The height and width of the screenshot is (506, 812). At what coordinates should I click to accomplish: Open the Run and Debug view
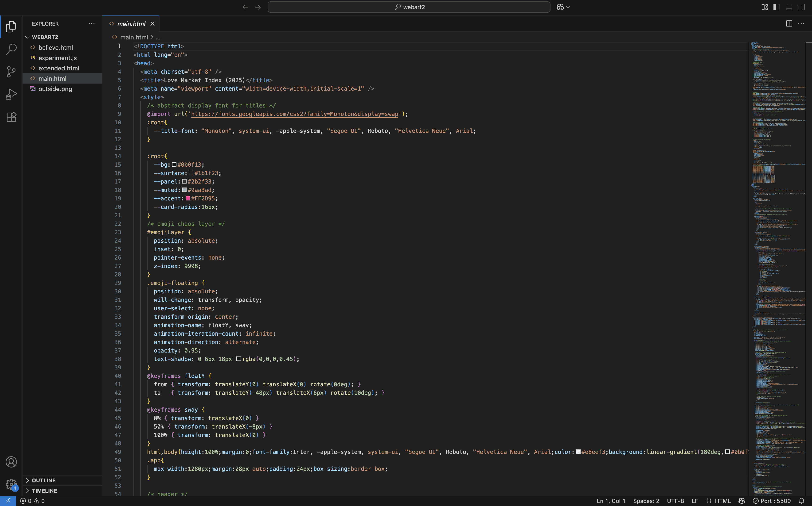coord(11,94)
